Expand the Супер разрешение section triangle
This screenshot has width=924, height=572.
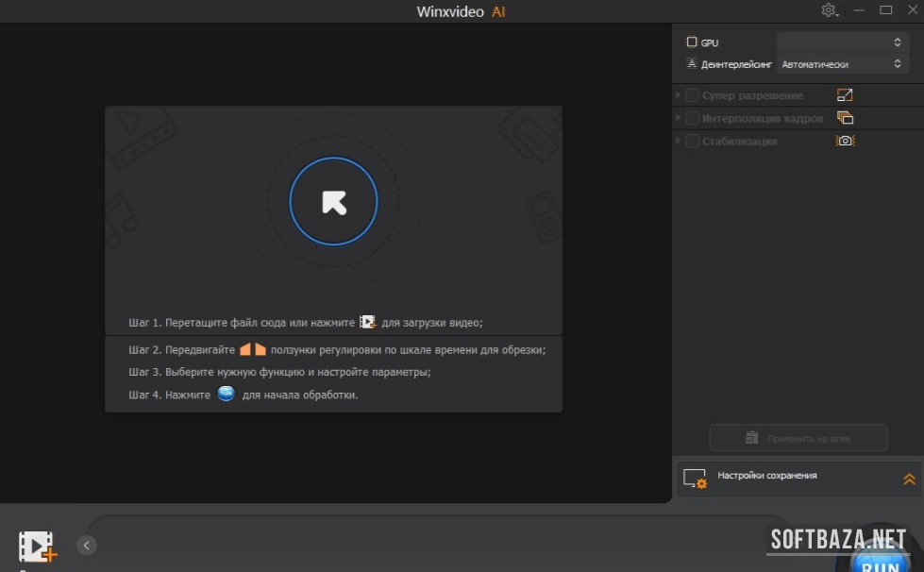tap(679, 95)
